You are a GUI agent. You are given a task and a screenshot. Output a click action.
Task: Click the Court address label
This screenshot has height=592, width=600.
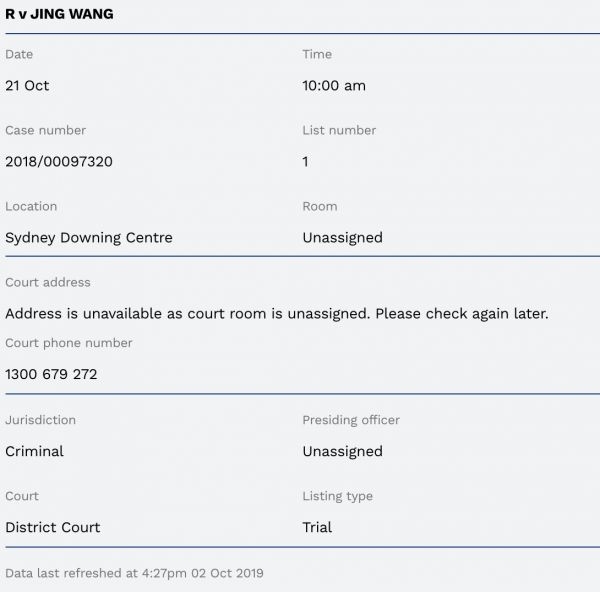click(x=48, y=282)
